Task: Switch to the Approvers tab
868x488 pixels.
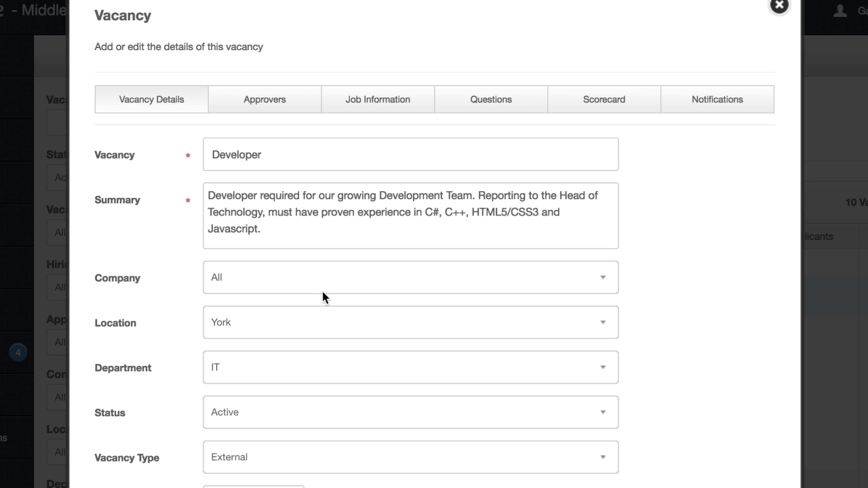Action: [264, 99]
